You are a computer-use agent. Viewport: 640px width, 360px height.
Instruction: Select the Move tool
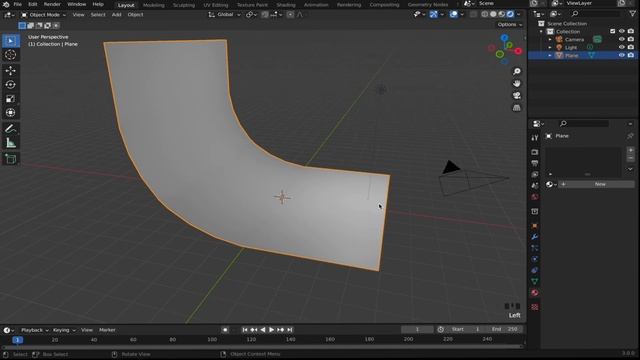coord(11,71)
